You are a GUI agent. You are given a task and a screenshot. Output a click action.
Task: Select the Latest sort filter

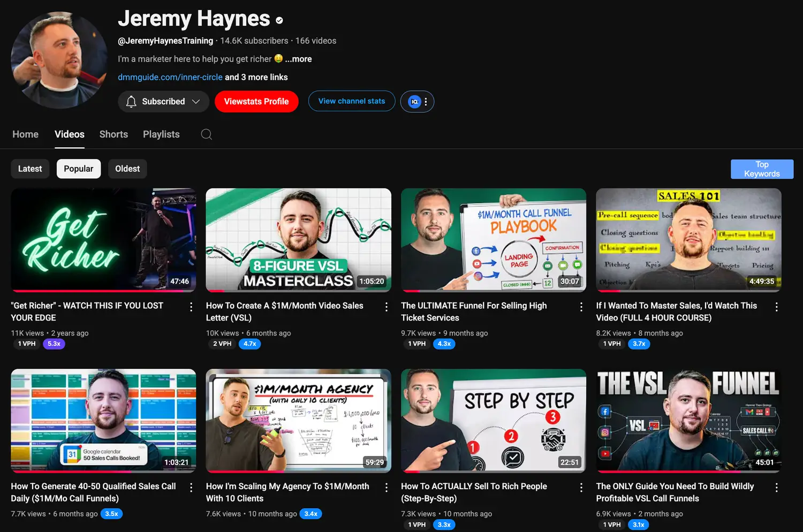tap(30, 169)
